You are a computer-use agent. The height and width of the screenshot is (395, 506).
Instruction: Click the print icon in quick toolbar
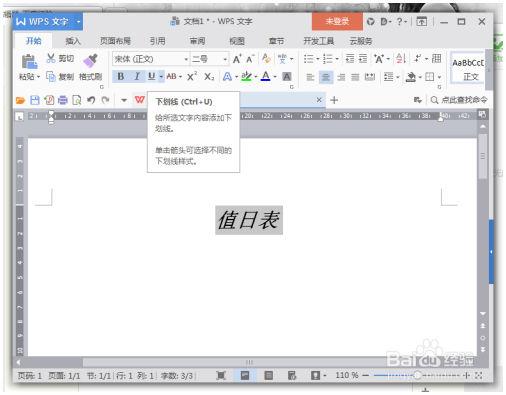[x=63, y=100]
